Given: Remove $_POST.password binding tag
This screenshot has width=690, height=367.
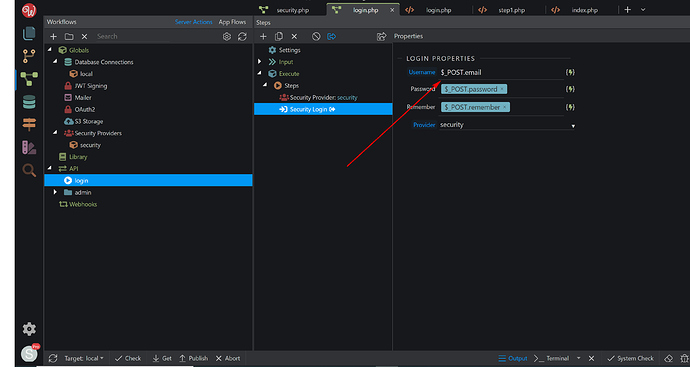Looking at the screenshot, I should click(x=502, y=89).
